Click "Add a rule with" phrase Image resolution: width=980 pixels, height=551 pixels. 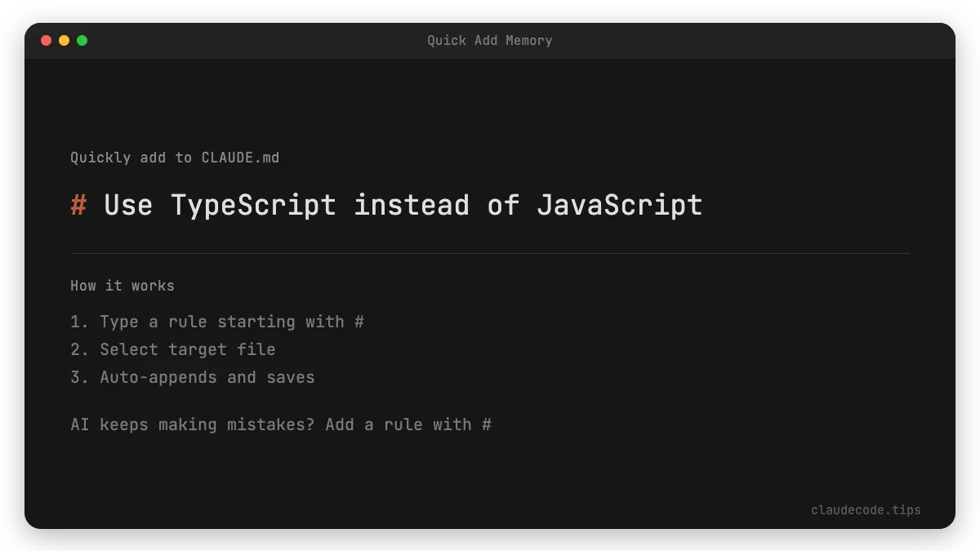point(398,424)
